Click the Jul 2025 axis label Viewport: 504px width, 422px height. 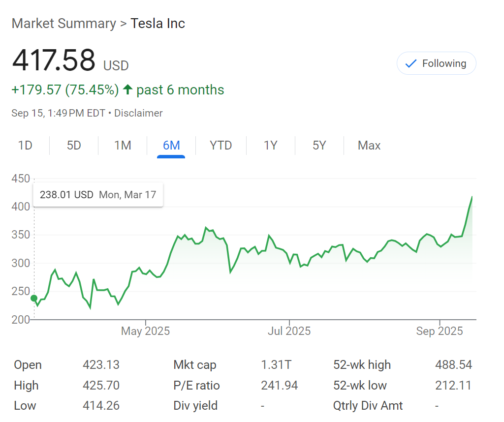[x=289, y=331]
